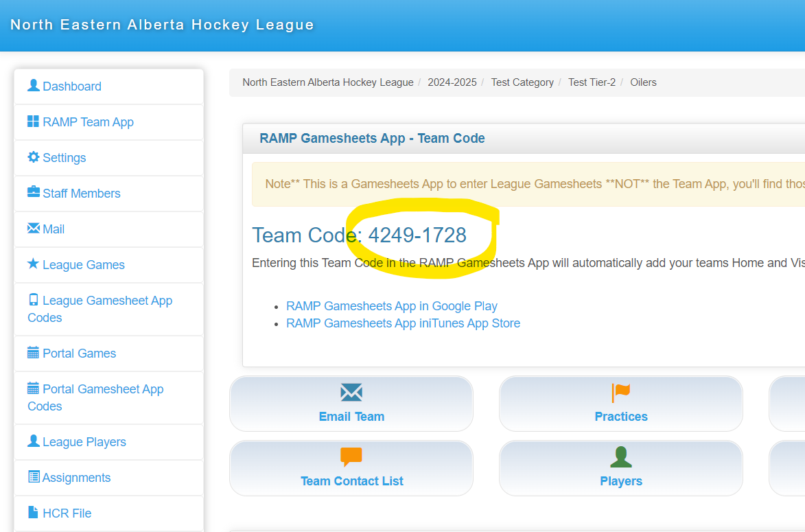
Task: Click the League Gamesheet App Codes phone icon
Action: 34,300
